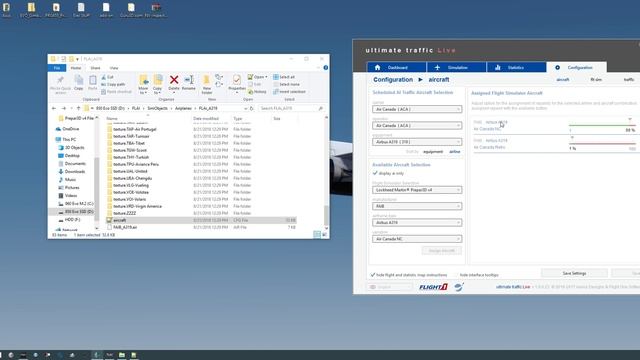Open variation dropdown showing Air Canada NC
Image resolution: width=640 pixels, height=360 pixels.
(417, 239)
